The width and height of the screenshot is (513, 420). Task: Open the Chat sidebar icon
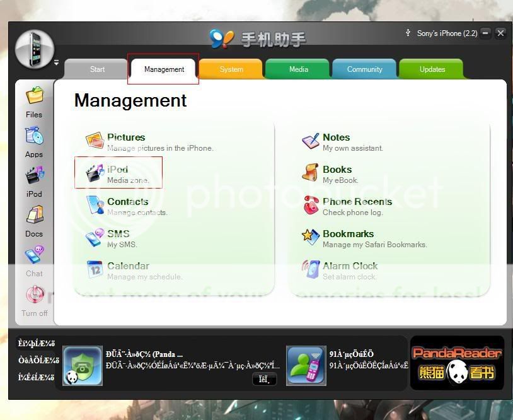35,254
